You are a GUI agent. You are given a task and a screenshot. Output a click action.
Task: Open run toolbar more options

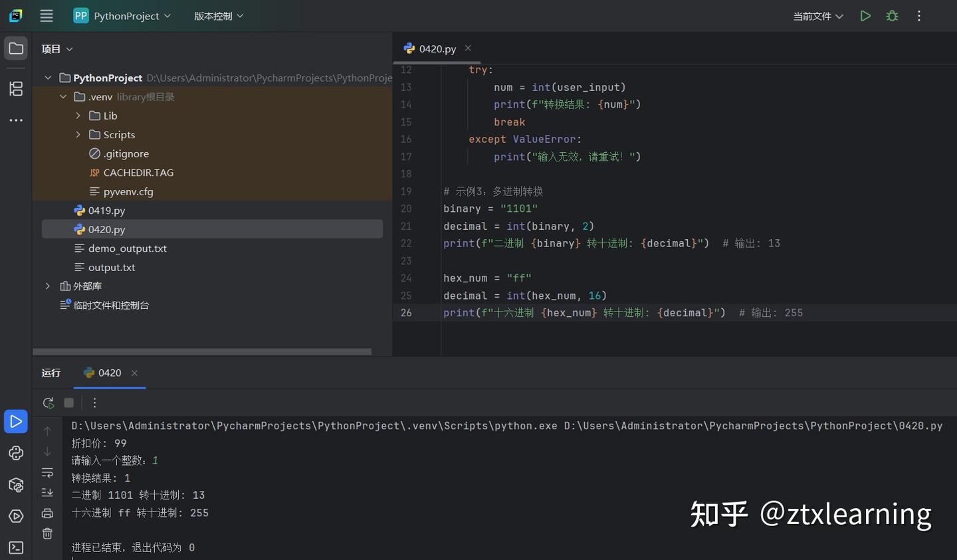[94, 403]
